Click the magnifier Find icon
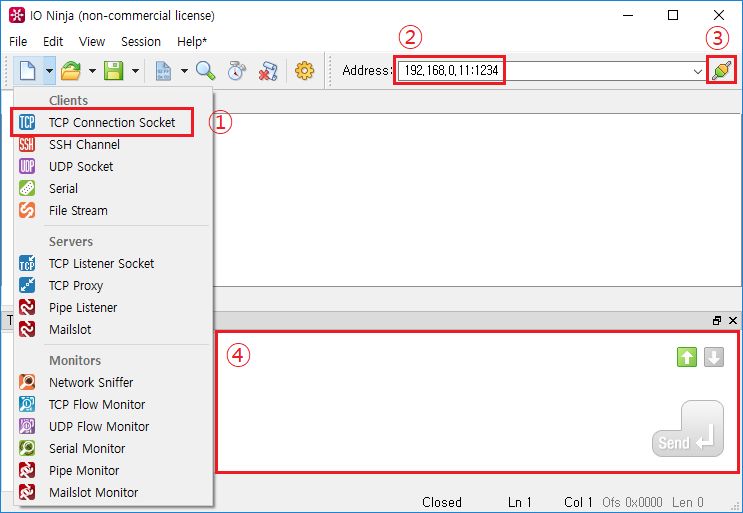743x513 pixels. [206, 71]
